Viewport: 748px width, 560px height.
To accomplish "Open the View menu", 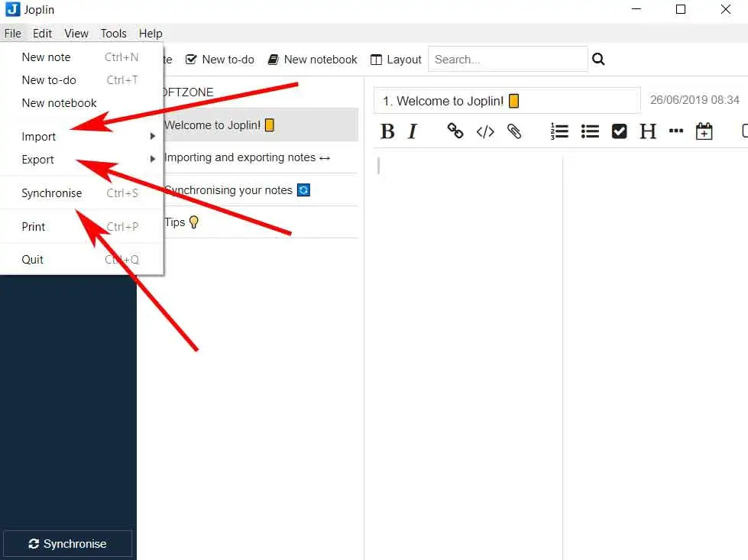I will point(76,34).
